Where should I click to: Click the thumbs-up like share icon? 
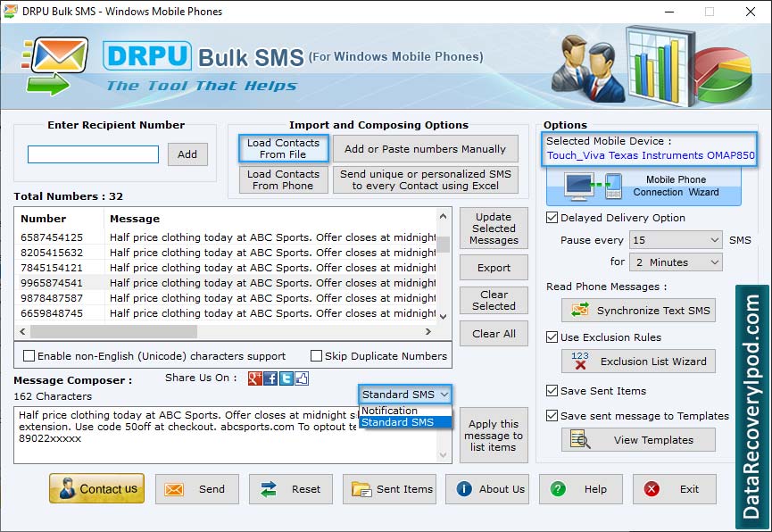point(302,378)
